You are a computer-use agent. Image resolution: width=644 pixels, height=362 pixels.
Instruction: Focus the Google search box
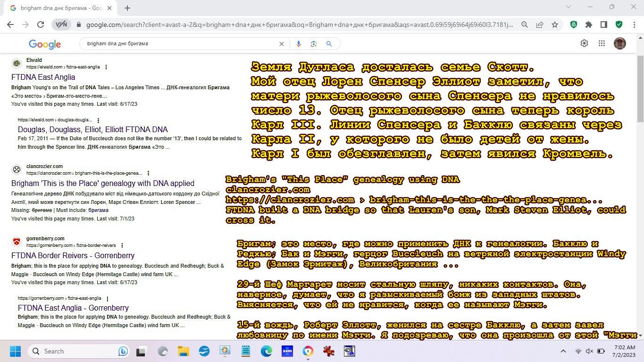(179, 43)
